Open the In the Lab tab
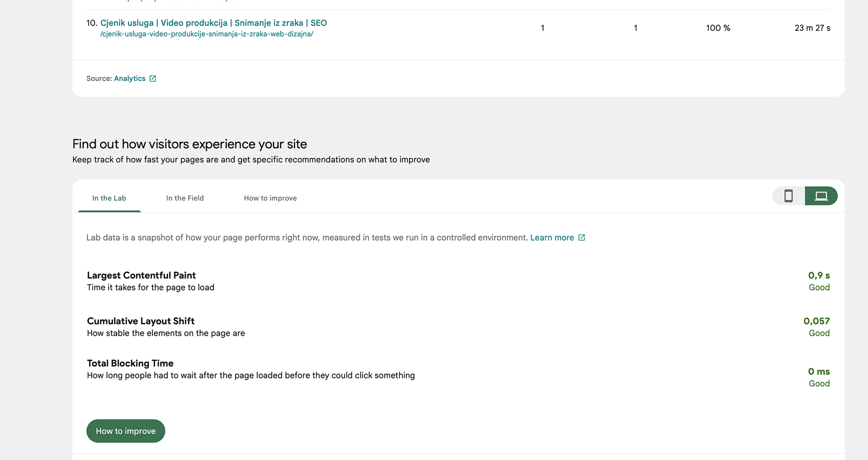 109,198
